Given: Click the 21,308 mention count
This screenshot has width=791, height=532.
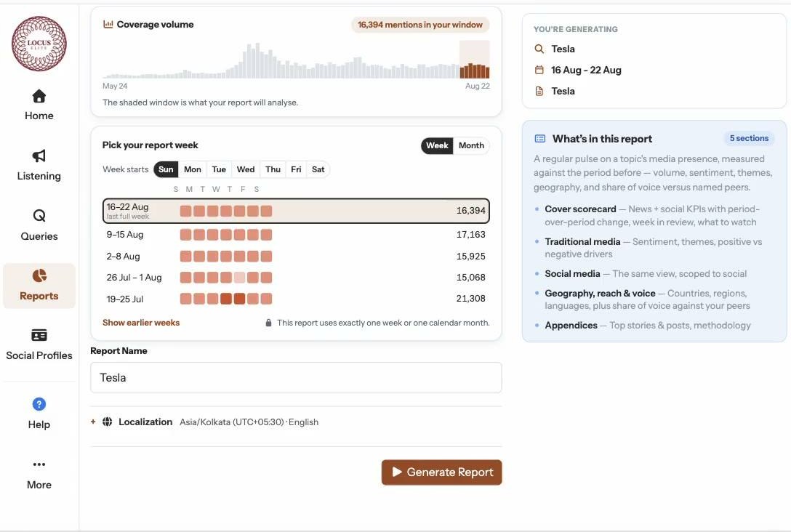Looking at the screenshot, I should [470, 299].
